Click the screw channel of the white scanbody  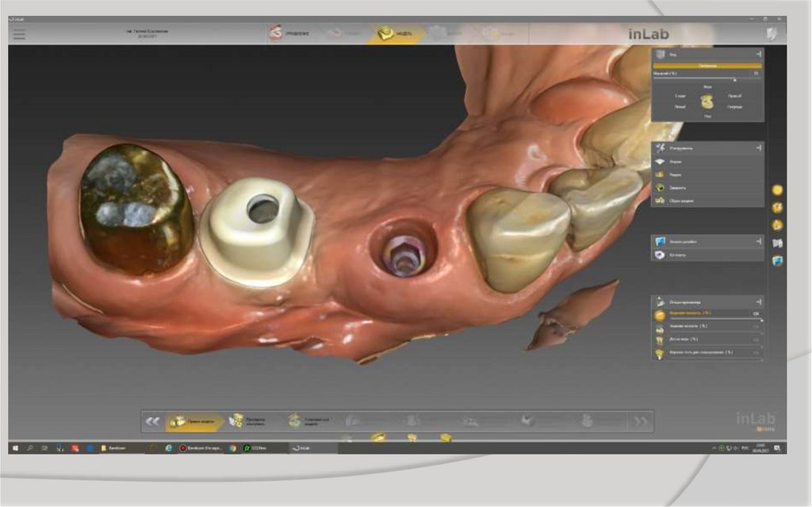point(262,210)
